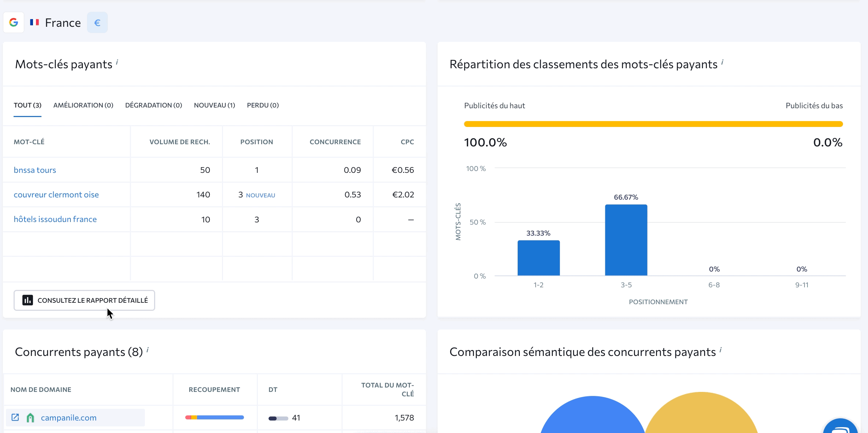Click the Google search engine icon
This screenshot has height=433, width=868.
[x=14, y=22]
